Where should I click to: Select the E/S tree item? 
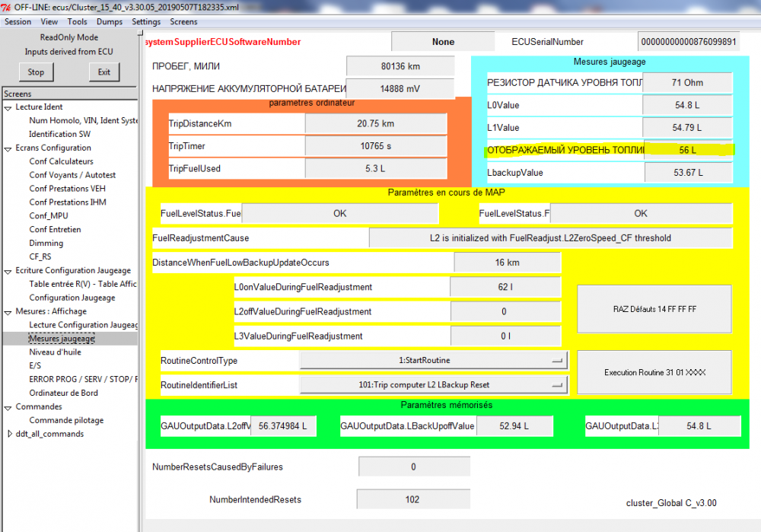pos(36,365)
